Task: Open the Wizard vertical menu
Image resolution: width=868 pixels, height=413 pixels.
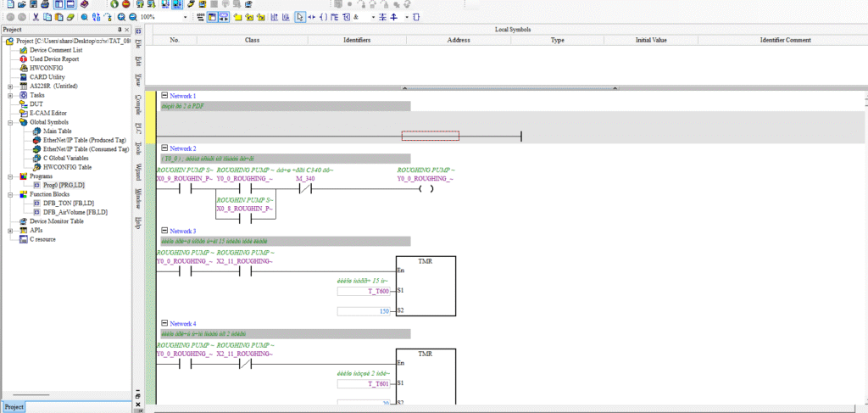Action: pos(139,173)
